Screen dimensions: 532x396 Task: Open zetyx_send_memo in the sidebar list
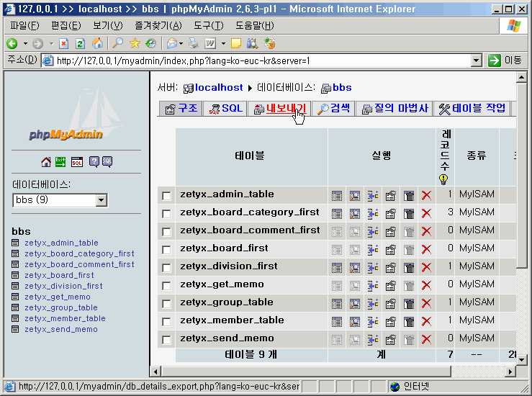(x=61, y=329)
